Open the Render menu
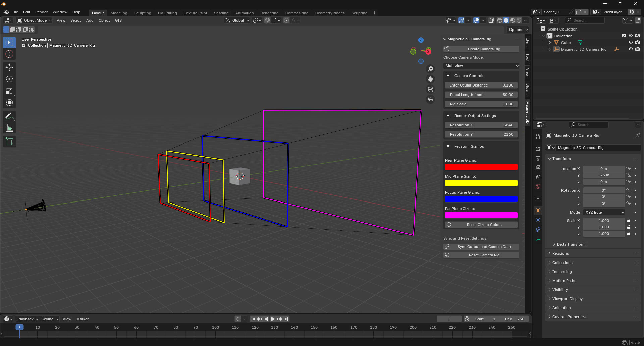The height and width of the screenshot is (346, 644). (41, 12)
